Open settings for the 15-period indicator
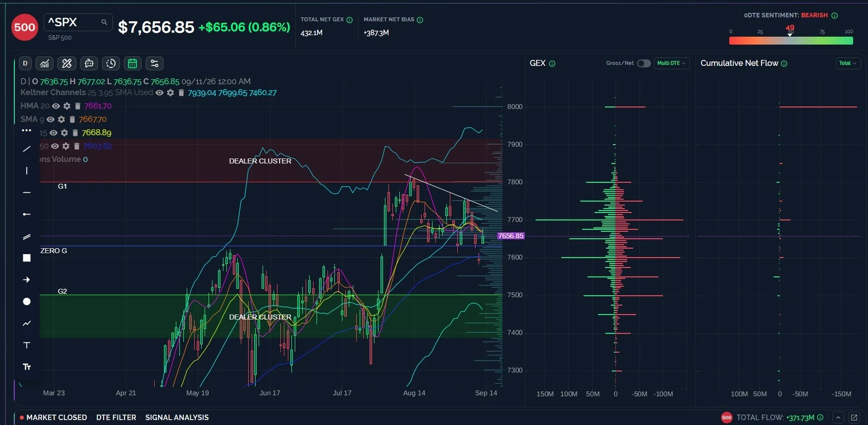 pos(64,133)
